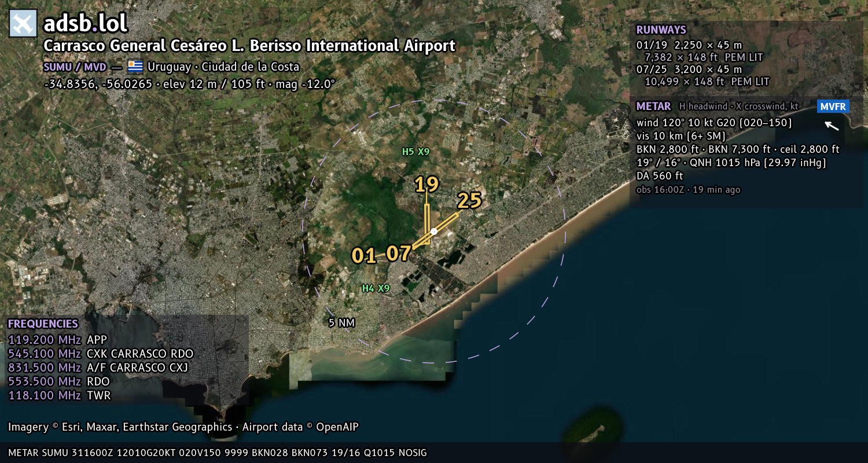Image resolution: width=868 pixels, height=463 pixels.
Task: Select the runway 01 label
Action: tap(363, 256)
